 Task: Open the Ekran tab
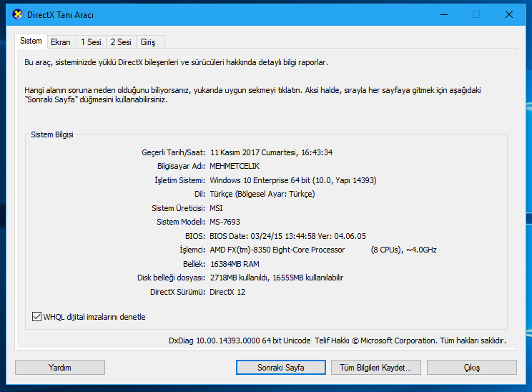pyautogui.click(x=61, y=42)
